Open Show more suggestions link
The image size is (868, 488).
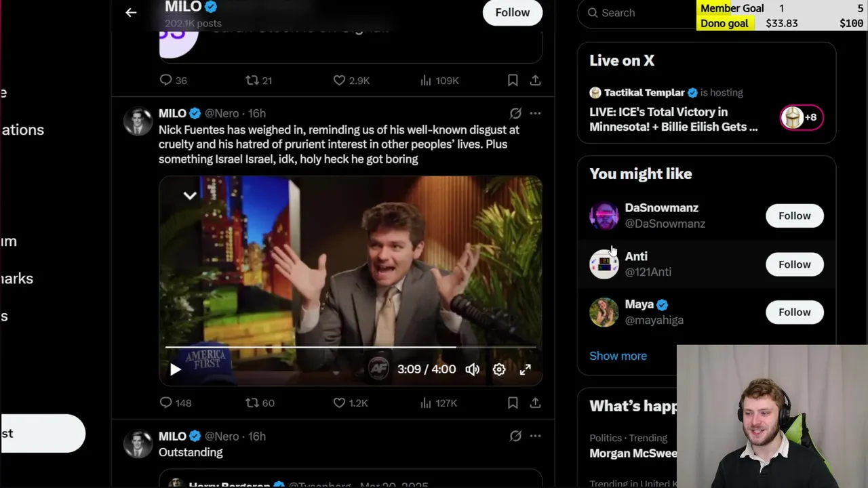click(x=618, y=356)
